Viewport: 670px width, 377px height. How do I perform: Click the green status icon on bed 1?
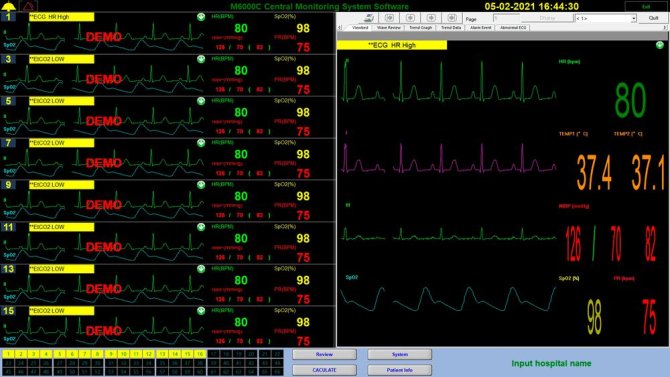(x=201, y=17)
